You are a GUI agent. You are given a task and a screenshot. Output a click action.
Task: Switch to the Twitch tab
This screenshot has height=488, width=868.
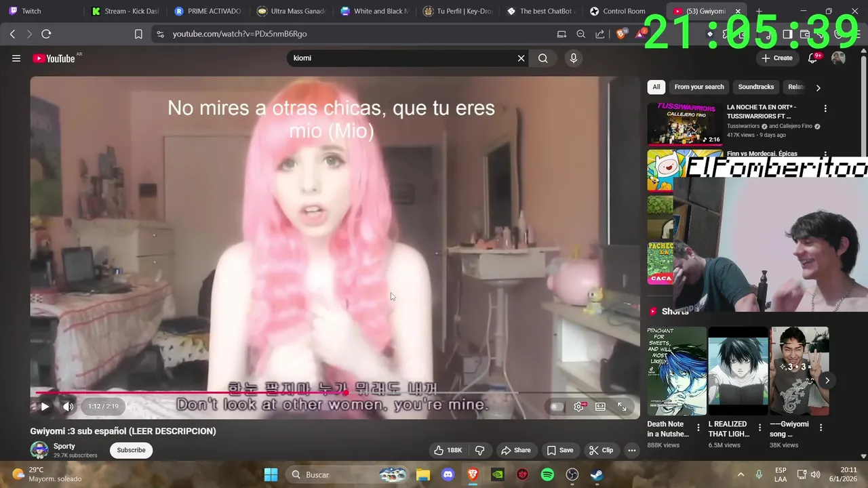[31, 11]
